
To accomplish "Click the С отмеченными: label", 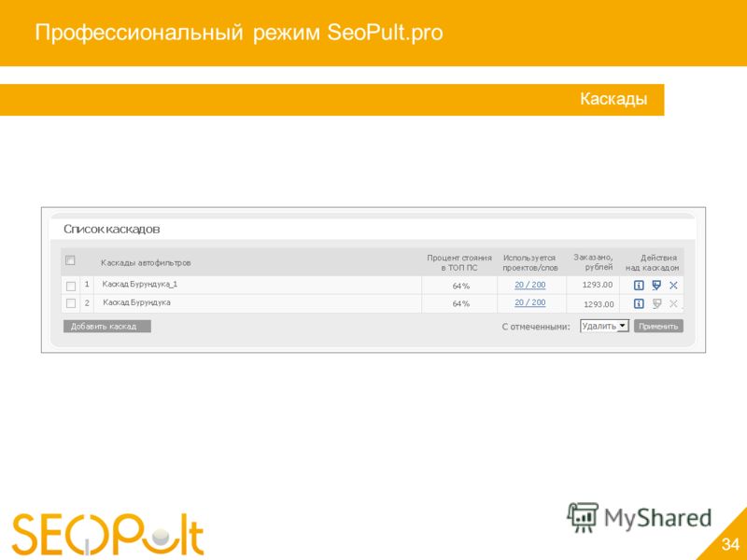I will (x=536, y=327).
